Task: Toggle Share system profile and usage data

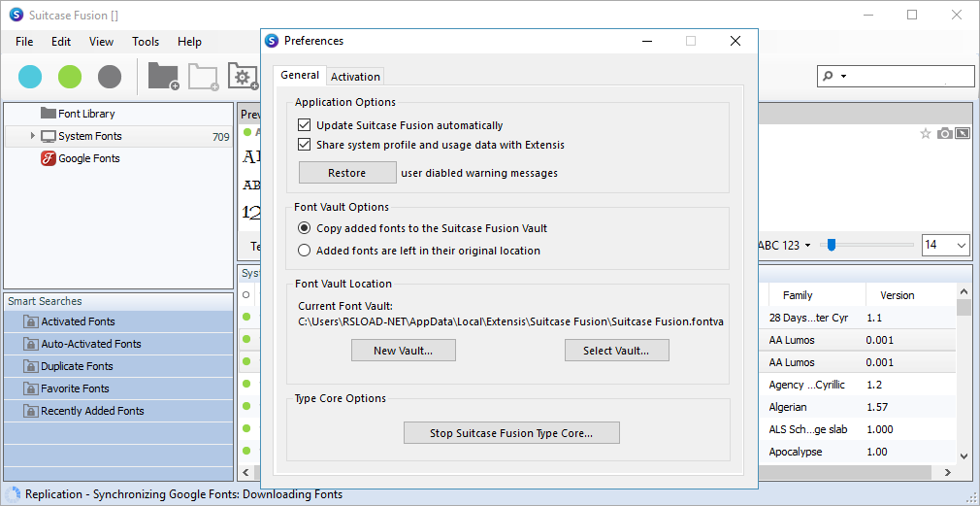Action: [305, 145]
